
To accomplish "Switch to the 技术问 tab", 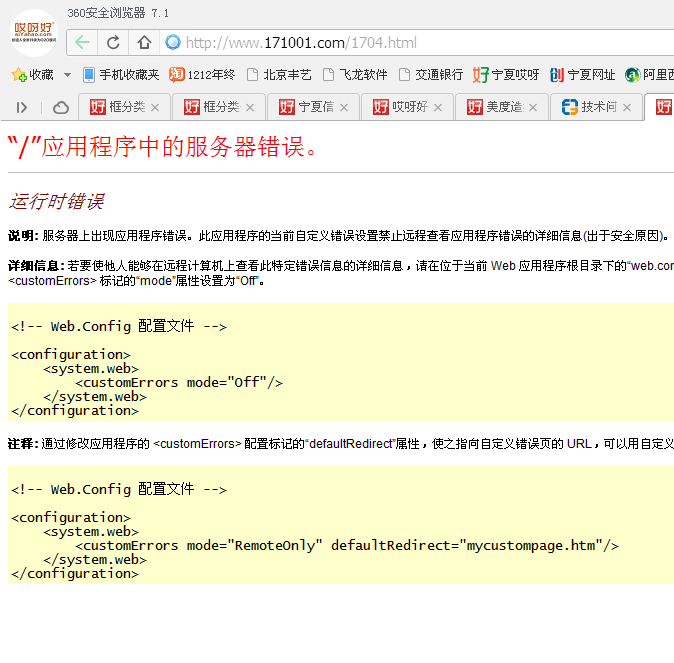I will pos(590,107).
